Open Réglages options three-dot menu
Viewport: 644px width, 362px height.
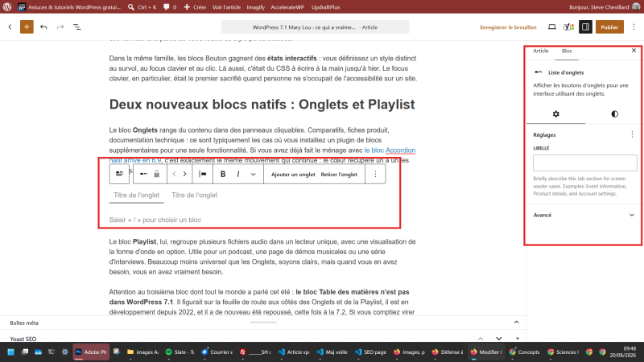coord(632,134)
